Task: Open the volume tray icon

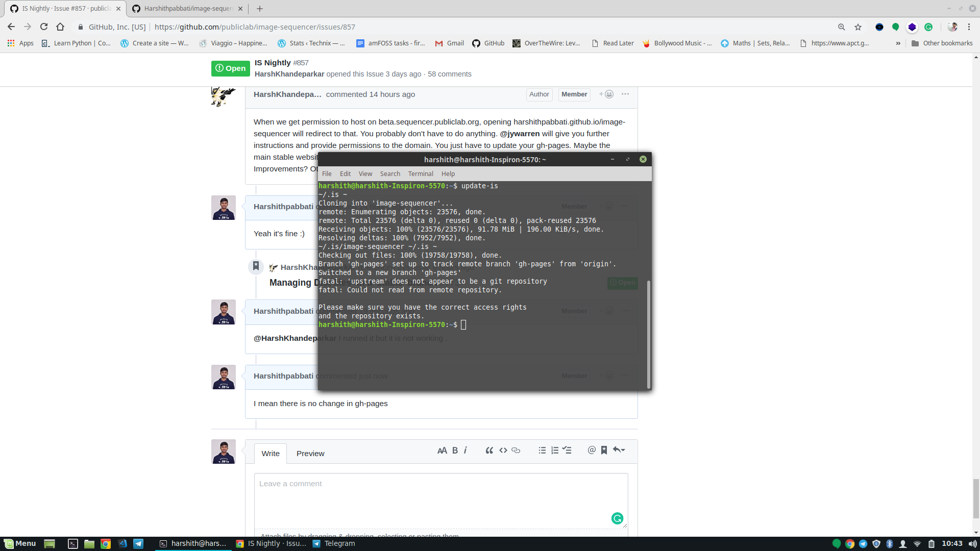Action: click(x=972, y=544)
